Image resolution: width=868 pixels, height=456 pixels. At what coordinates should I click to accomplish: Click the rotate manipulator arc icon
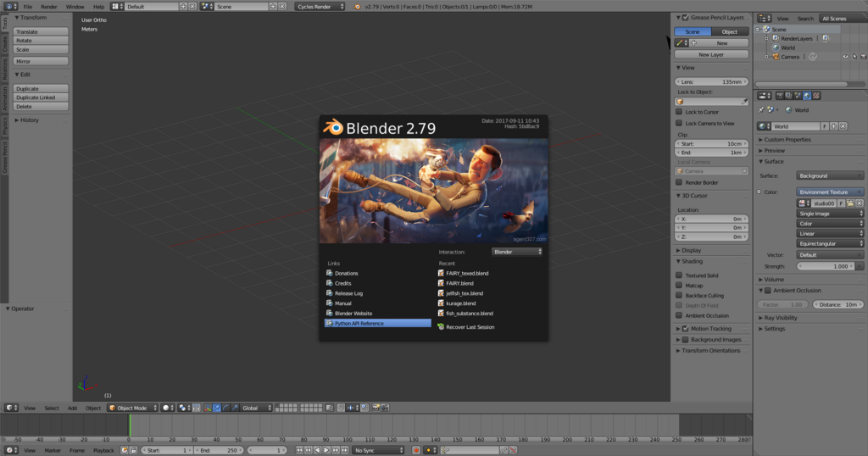(225, 408)
